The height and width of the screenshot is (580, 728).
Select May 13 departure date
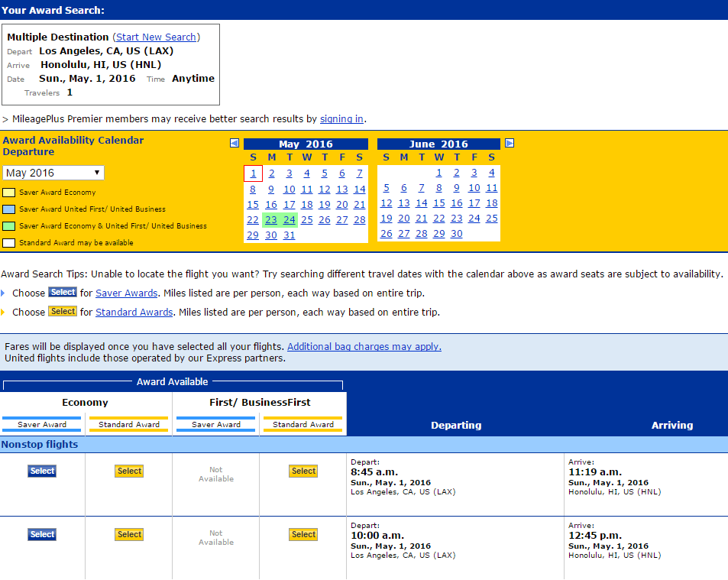(x=342, y=189)
